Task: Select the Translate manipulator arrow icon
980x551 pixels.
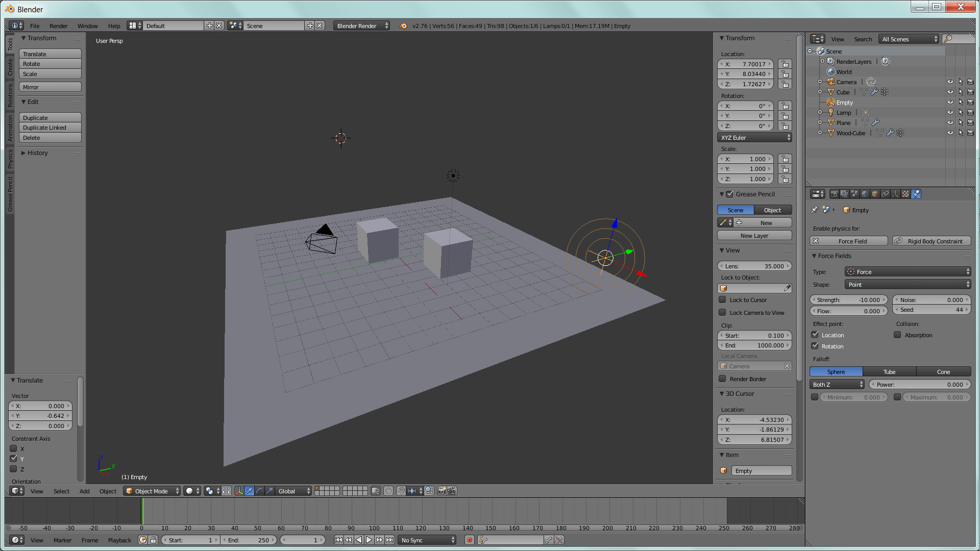Action: 249,491
